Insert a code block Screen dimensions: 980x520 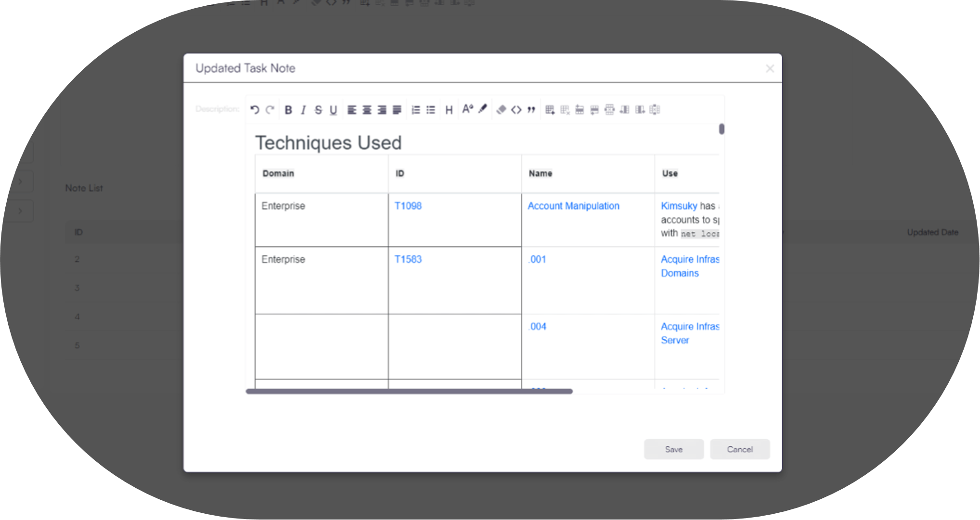[x=516, y=110]
